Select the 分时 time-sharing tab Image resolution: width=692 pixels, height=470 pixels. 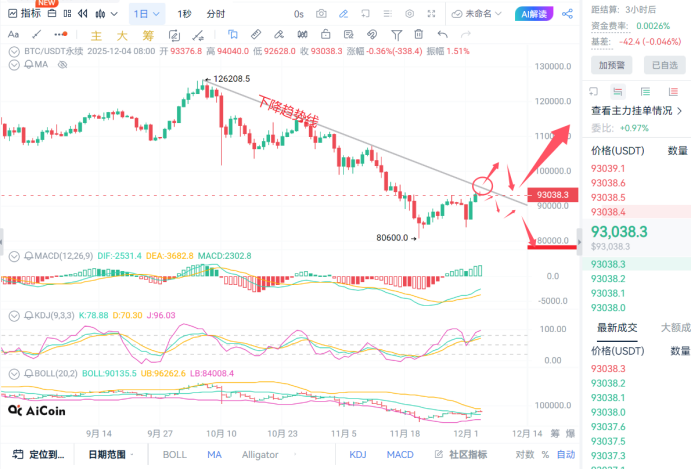(215, 14)
